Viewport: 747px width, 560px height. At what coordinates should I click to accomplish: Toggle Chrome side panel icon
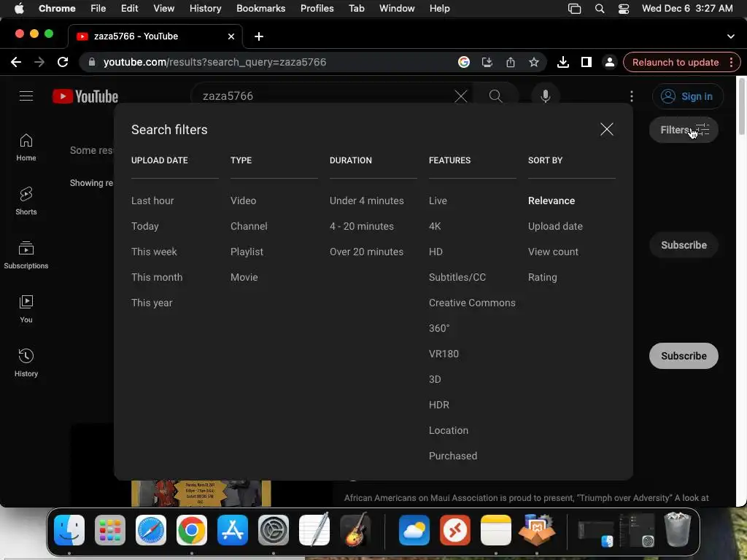pyautogui.click(x=586, y=63)
